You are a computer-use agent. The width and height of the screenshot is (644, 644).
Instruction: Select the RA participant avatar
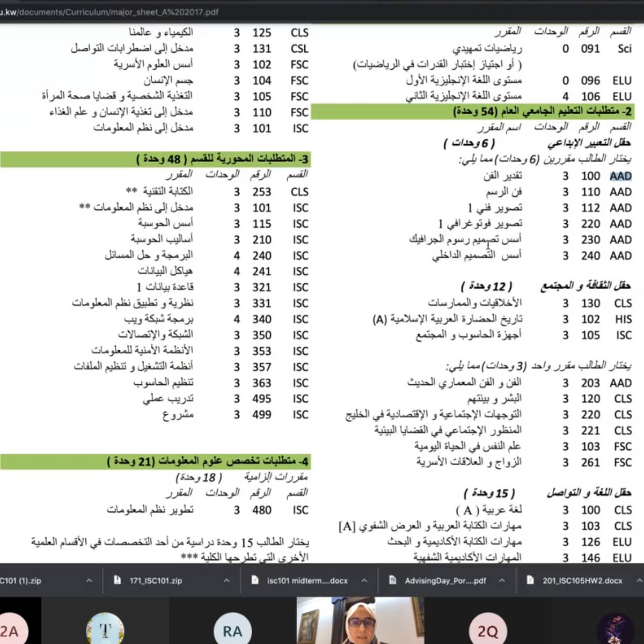pos(232,628)
